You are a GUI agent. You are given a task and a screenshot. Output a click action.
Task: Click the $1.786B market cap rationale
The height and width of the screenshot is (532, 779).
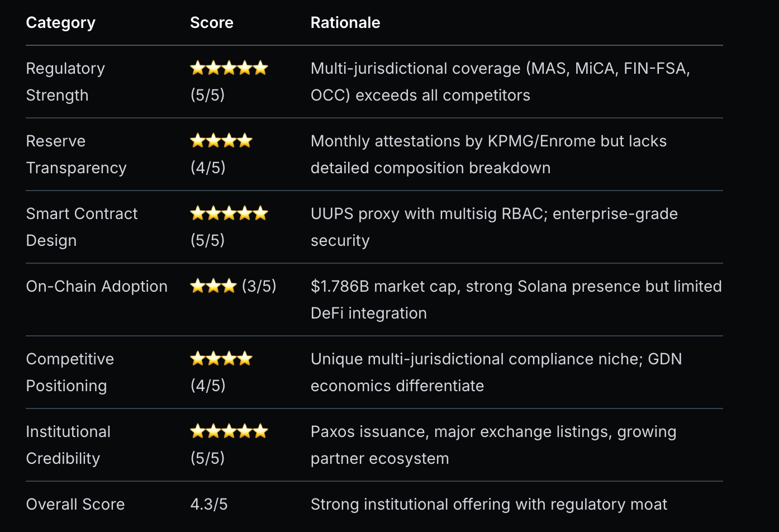click(516, 300)
